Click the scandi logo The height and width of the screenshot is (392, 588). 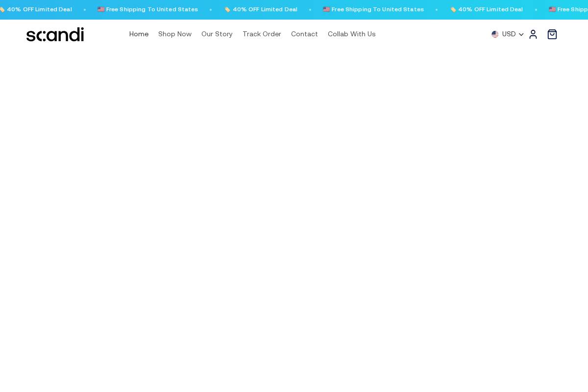click(x=55, y=34)
